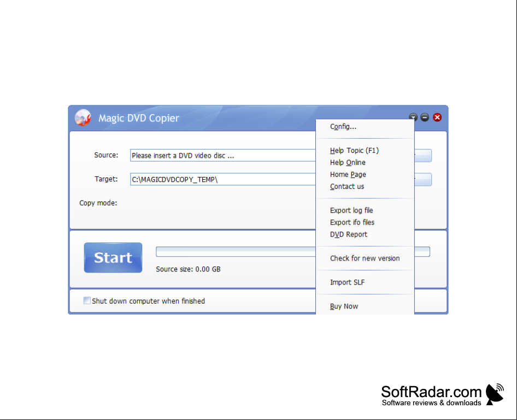This screenshot has height=420, width=517.
Task: Click the Target path field
Action: 223,180
